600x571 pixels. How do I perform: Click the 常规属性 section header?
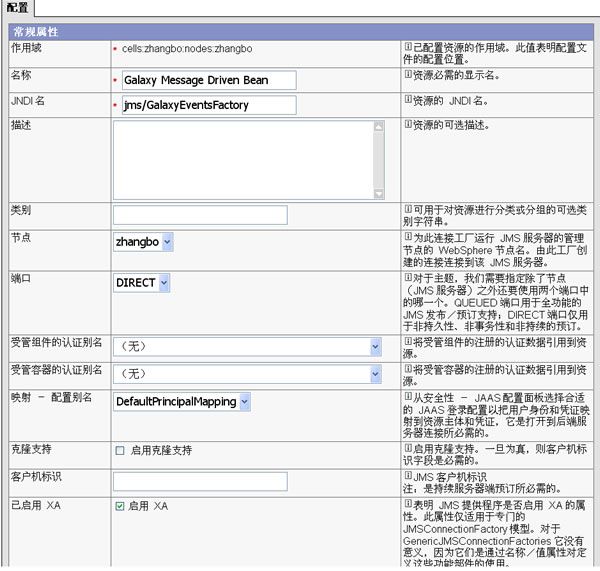point(301,32)
